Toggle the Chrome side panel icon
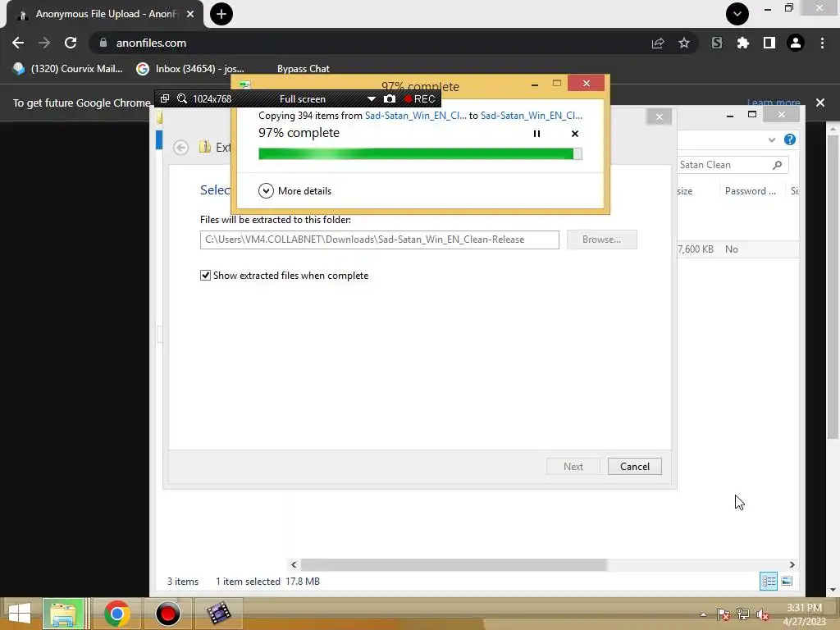 tap(769, 43)
